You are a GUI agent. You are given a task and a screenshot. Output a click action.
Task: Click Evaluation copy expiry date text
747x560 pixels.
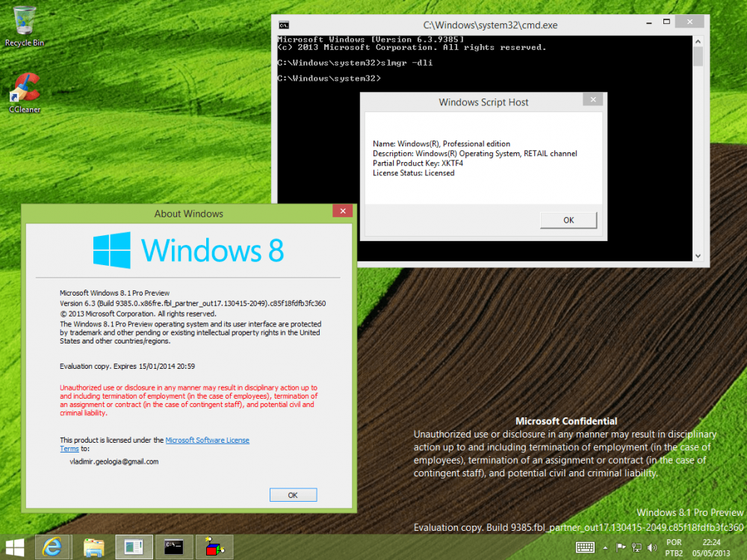[127, 366]
